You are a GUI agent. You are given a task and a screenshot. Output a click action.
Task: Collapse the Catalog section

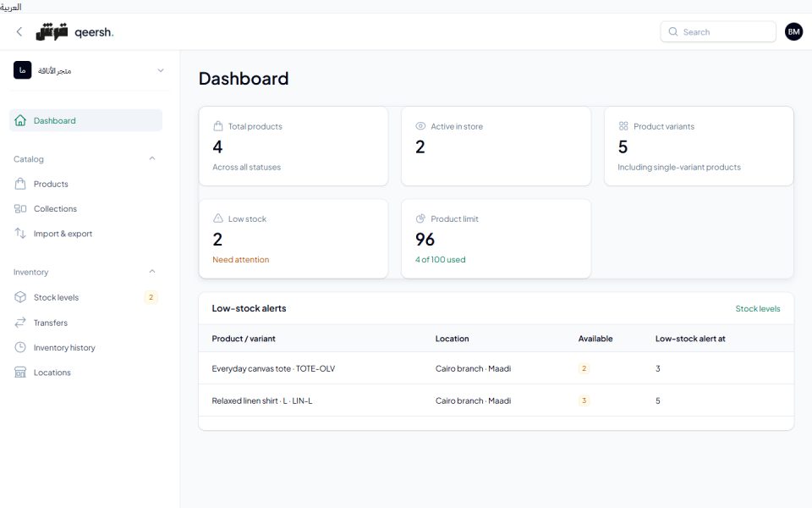click(152, 158)
